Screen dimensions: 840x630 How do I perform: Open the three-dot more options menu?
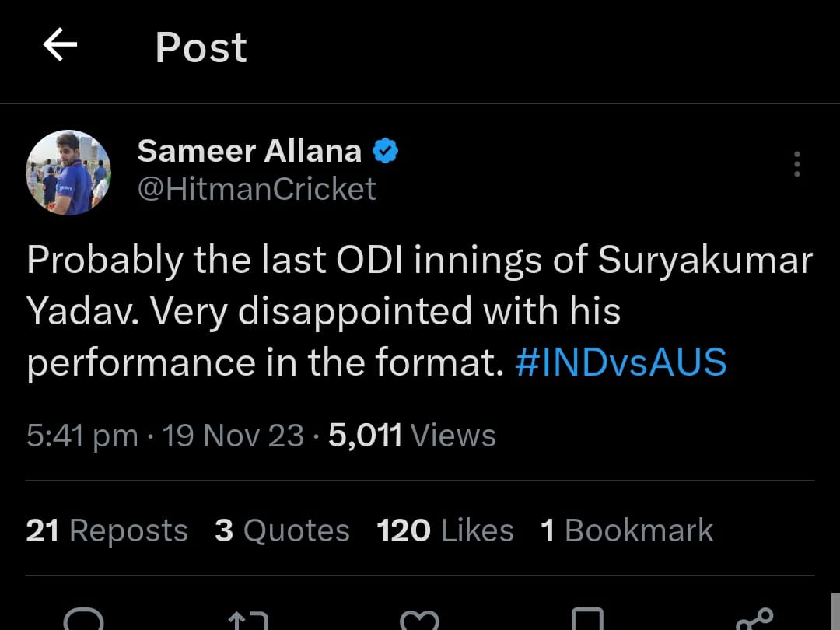796,165
